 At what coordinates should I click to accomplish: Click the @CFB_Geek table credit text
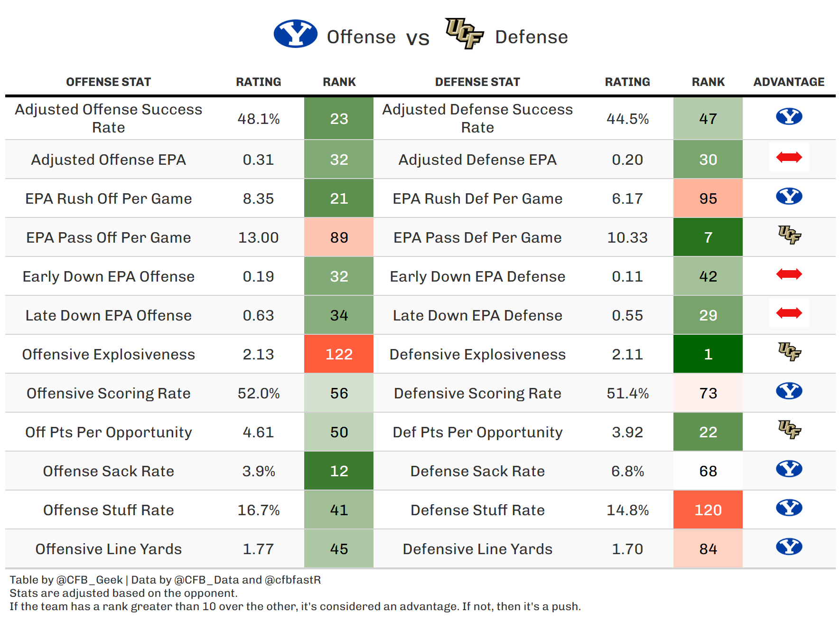coord(89,580)
